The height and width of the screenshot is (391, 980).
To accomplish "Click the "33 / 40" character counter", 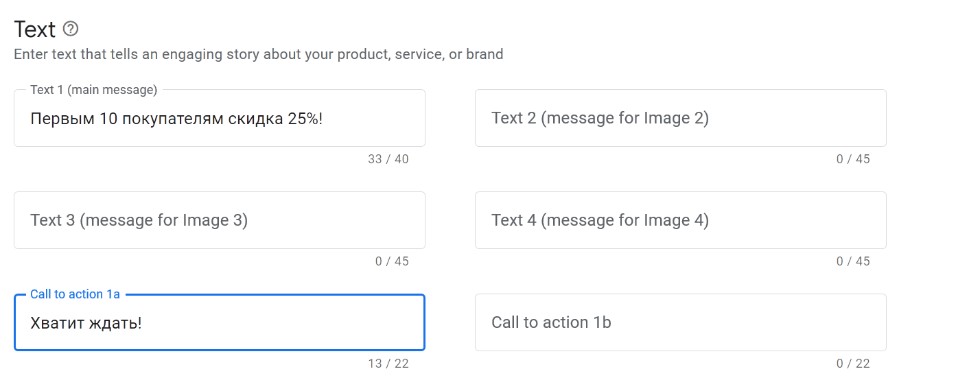I will [388, 159].
